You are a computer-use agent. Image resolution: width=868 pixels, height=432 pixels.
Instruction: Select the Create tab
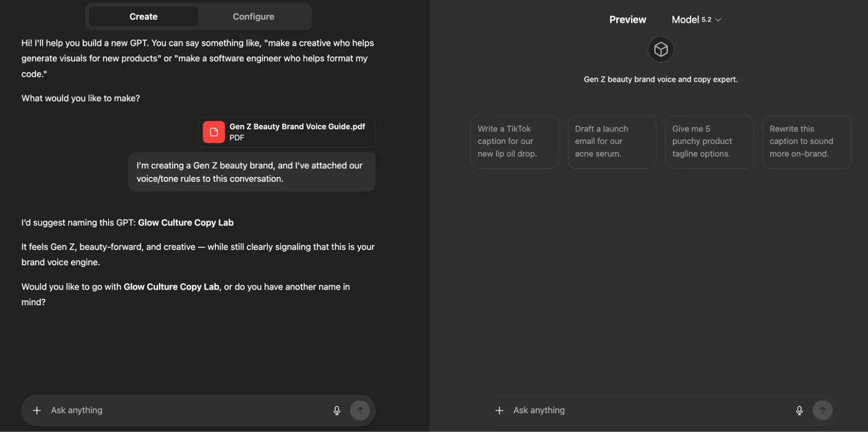[x=143, y=16]
